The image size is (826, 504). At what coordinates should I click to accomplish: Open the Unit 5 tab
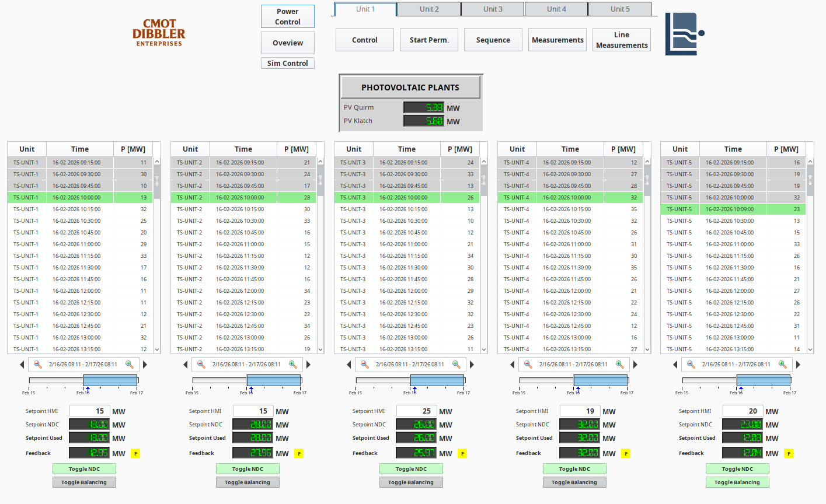(x=619, y=9)
